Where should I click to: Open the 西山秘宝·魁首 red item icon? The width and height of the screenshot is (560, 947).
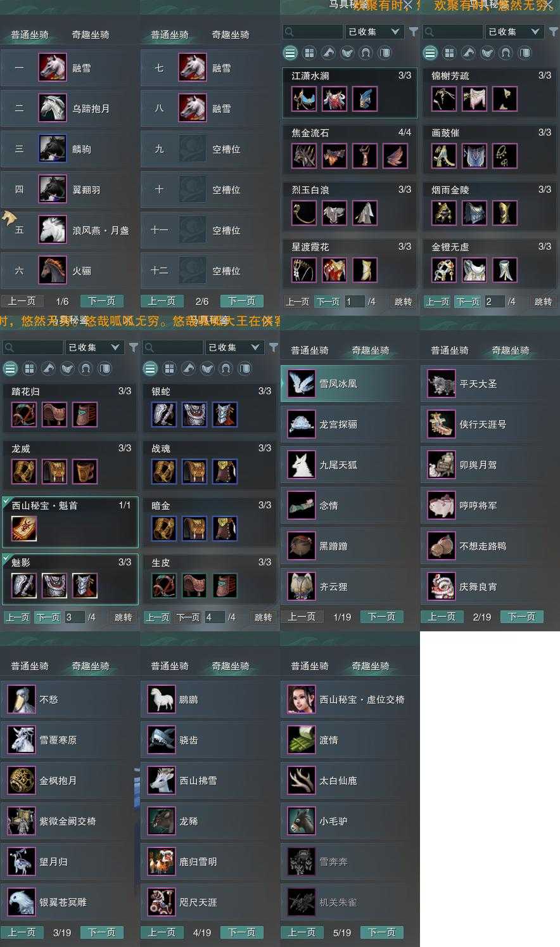tap(24, 529)
